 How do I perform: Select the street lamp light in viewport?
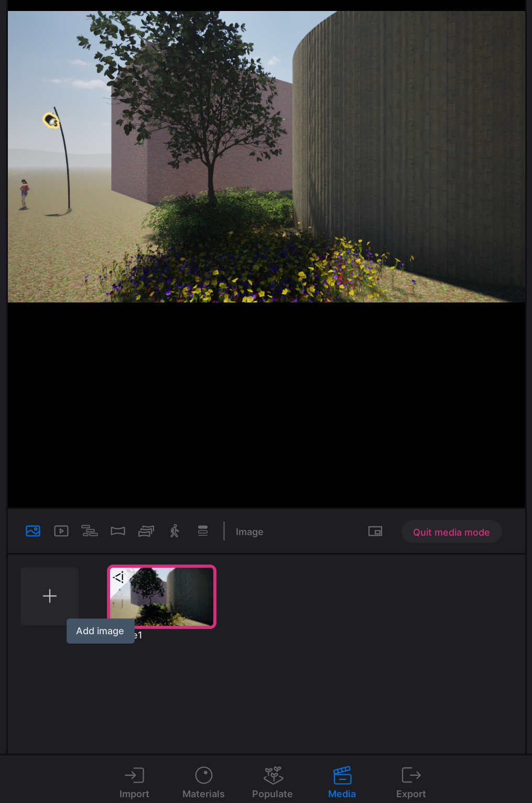[51, 121]
